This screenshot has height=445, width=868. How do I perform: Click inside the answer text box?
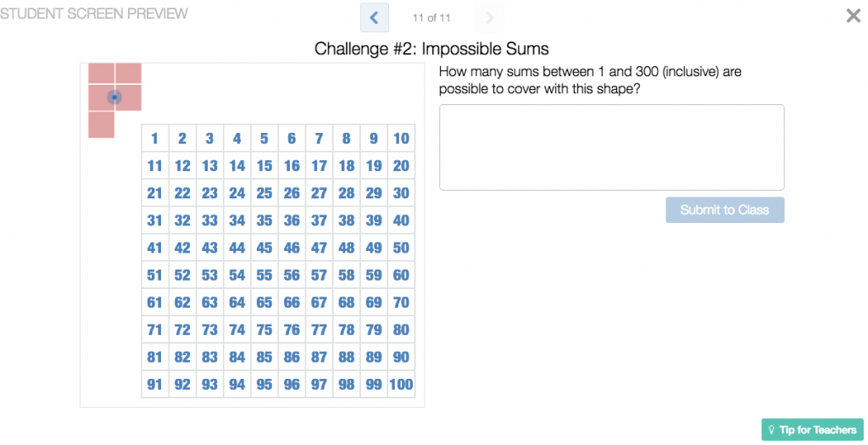(612, 147)
